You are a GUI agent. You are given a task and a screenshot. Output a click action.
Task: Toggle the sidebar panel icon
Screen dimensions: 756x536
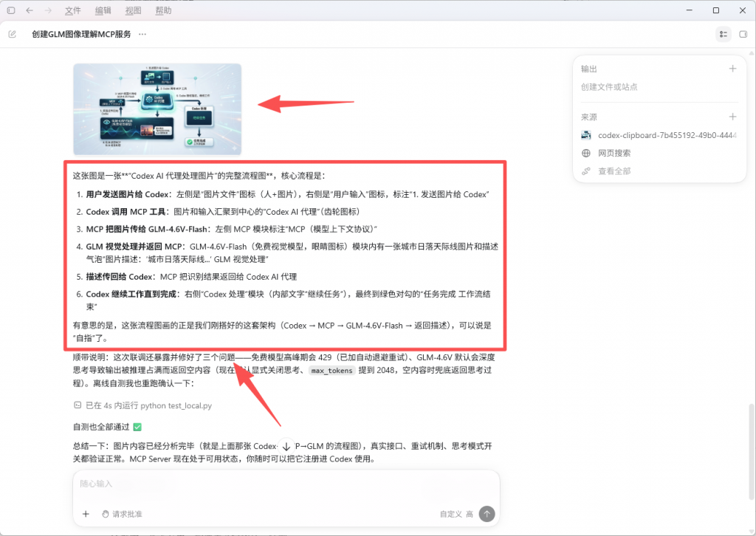tap(11, 10)
